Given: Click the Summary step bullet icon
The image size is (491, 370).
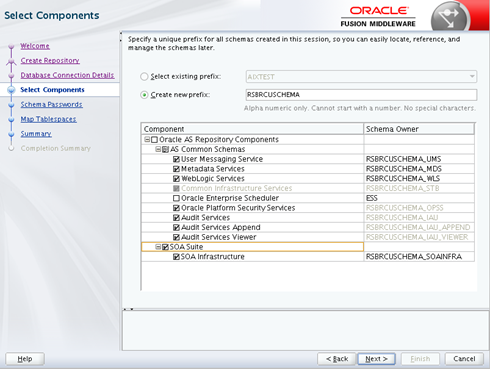Looking at the screenshot, I should tap(11, 134).
